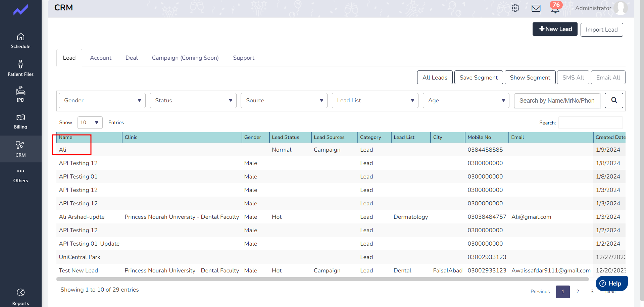Select Campaign (Coming Soon) tab
The width and height of the screenshot is (644, 307).
(185, 58)
